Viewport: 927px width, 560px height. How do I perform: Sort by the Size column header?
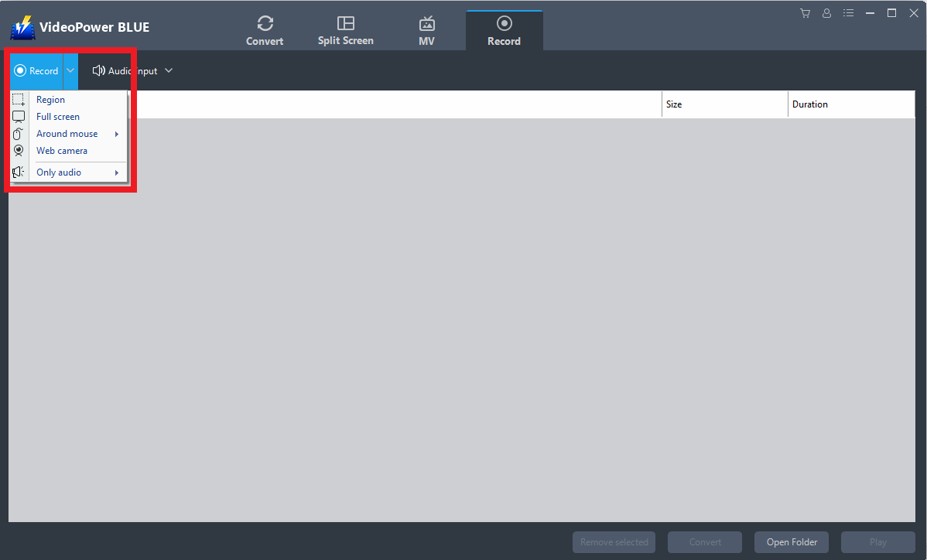pos(725,104)
